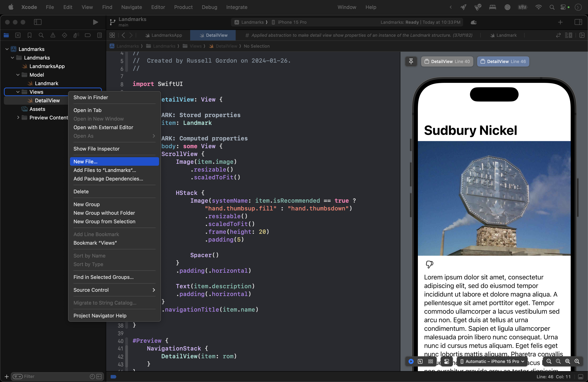Zoom preview to 100 percent
This screenshot has height=382, width=588.
[x=558, y=362]
